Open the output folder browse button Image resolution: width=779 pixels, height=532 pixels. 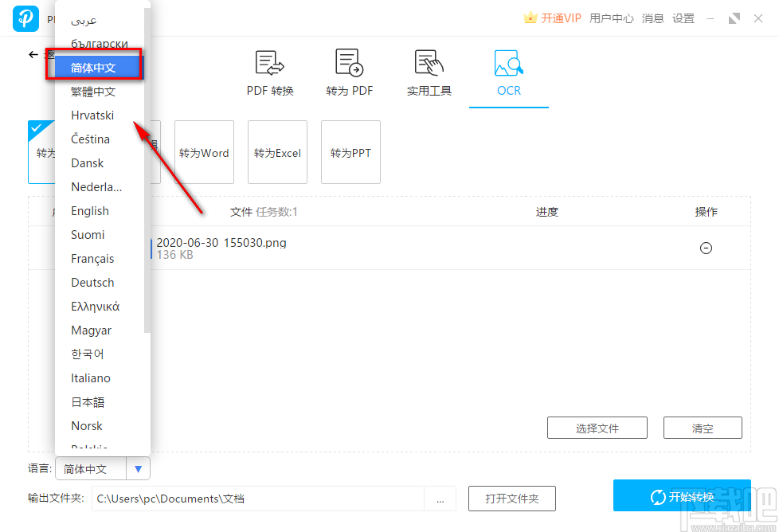[440, 499]
